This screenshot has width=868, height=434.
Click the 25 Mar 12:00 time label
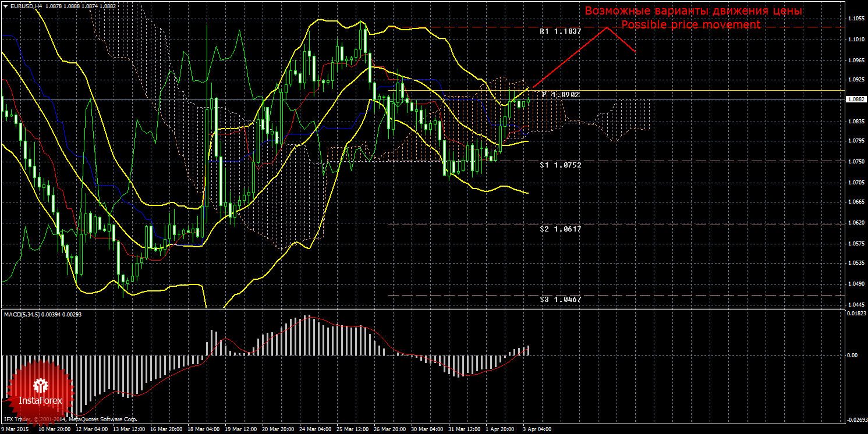pyautogui.click(x=353, y=429)
